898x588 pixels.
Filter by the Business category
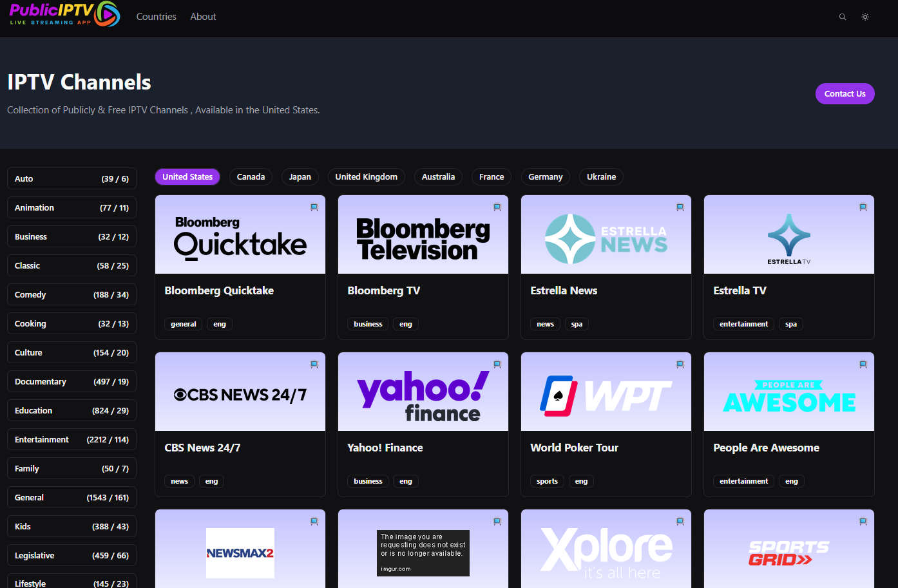[x=72, y=236]
